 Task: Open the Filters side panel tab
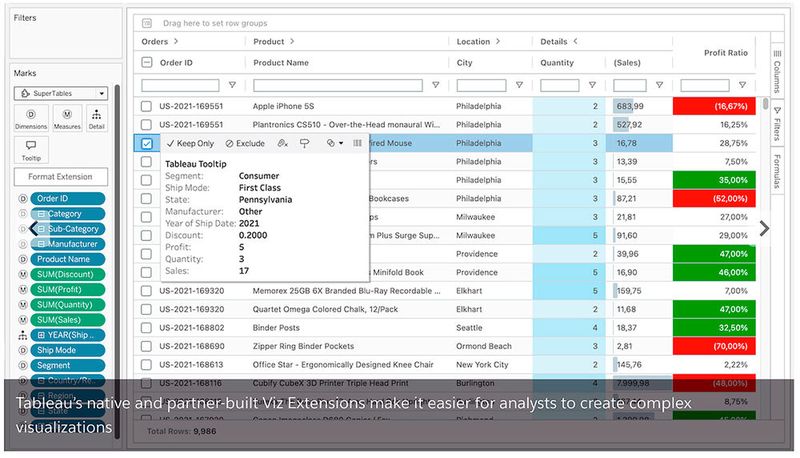[x=777, y=124]
